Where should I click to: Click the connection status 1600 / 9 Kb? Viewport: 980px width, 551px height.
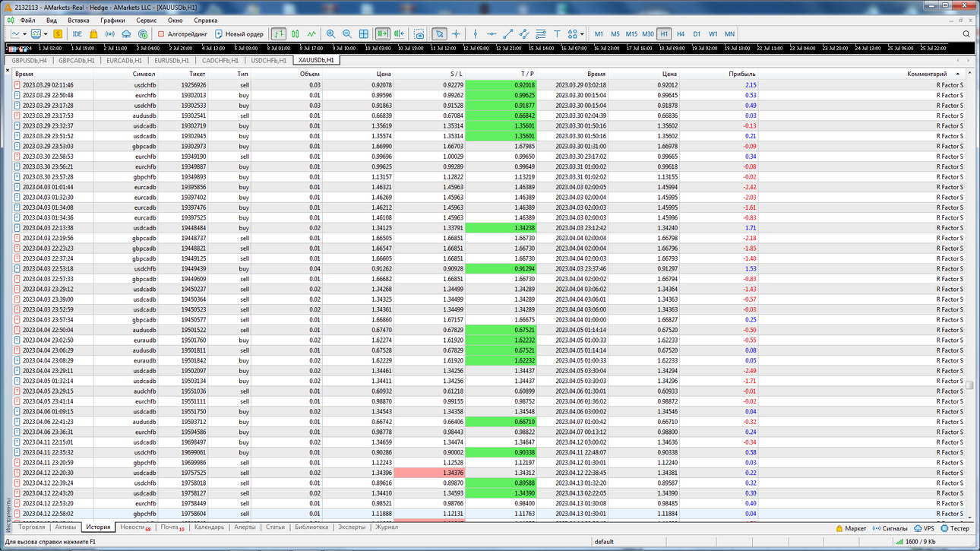pos(914,542)
